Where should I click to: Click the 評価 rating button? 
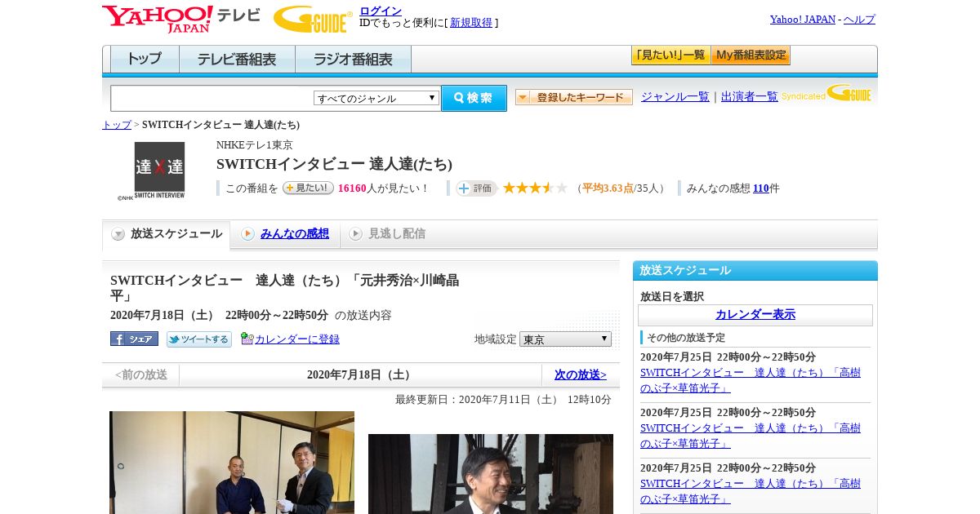pyautogui.click(x=476, y=188)
